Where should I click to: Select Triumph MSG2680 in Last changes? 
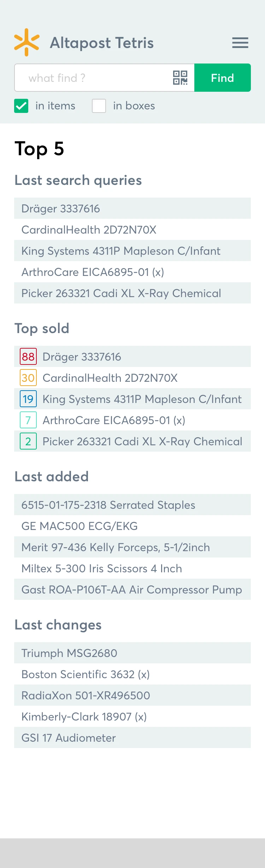(69, 653)
